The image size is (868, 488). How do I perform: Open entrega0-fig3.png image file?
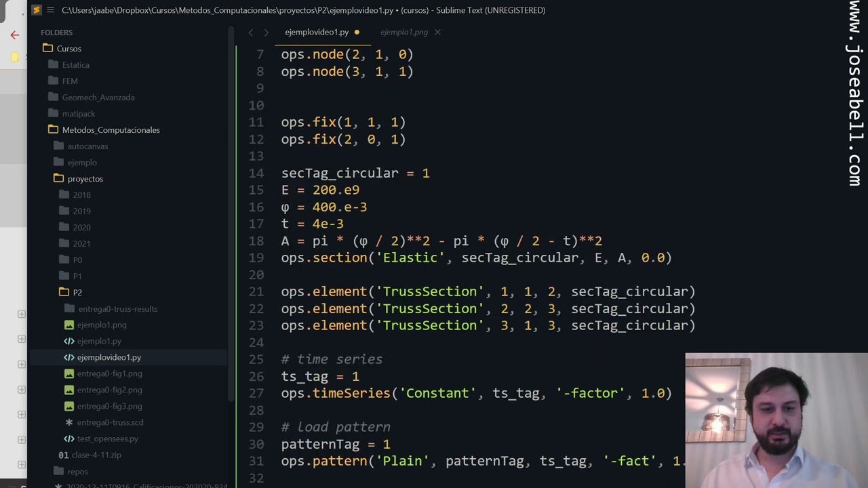[110, 407]
